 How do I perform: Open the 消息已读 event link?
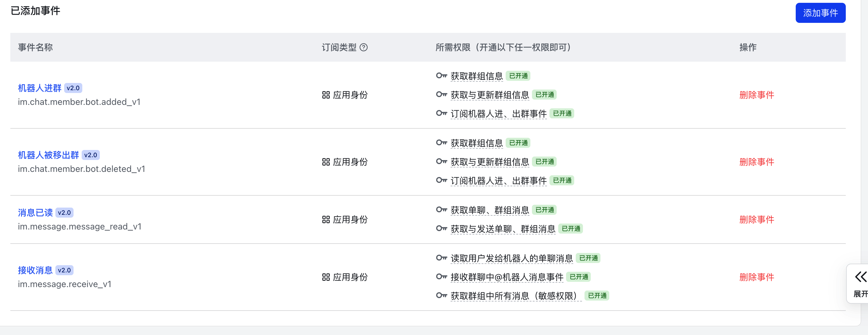click(x=35, y=212)
